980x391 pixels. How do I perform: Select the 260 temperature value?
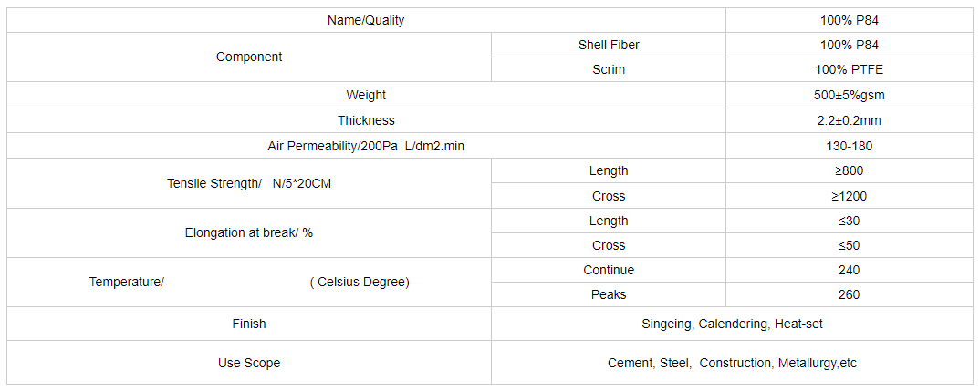849,294
